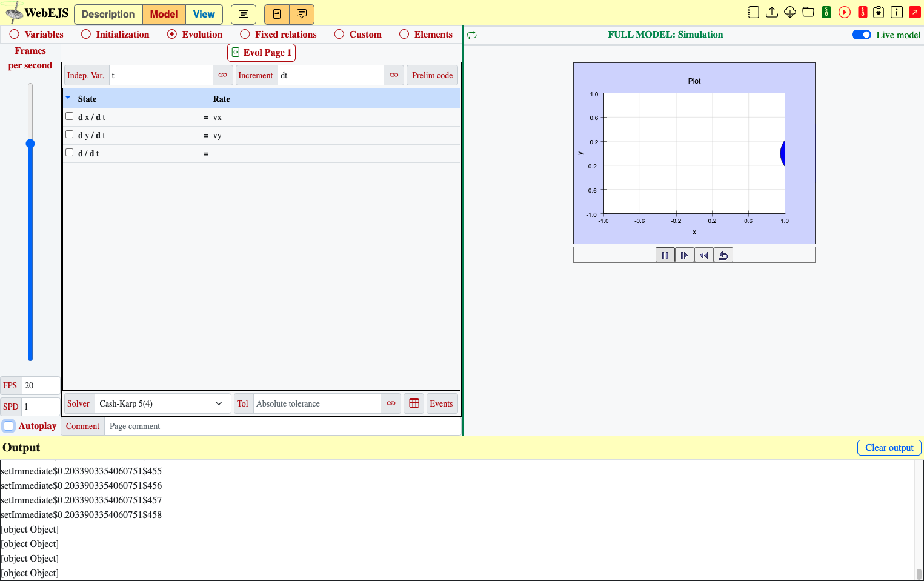Image resolution: width=924 pixels, height=581 pixels.
Task: Open the Evol Page 1 tab
Action: [x=261, y=53]
